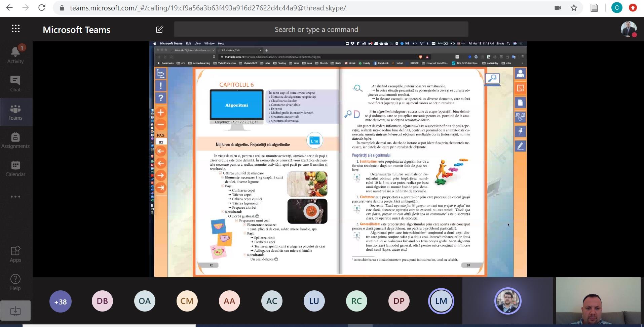
Task: Zoom in with the orange plus button
Action: click(161, 112)
